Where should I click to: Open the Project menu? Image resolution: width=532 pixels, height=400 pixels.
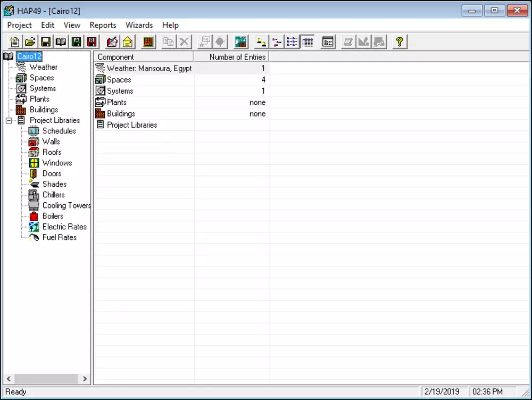(x=19, y=25)
